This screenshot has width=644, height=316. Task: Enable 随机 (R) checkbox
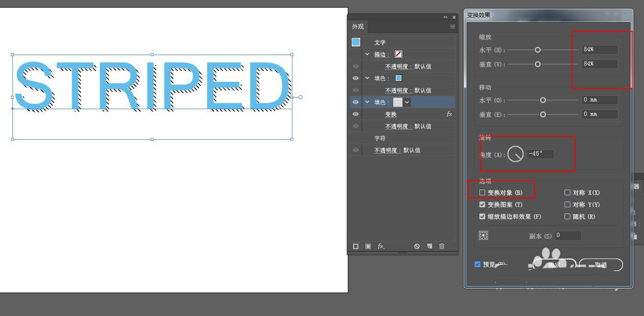pyautogui.click(x=567, y=216)
